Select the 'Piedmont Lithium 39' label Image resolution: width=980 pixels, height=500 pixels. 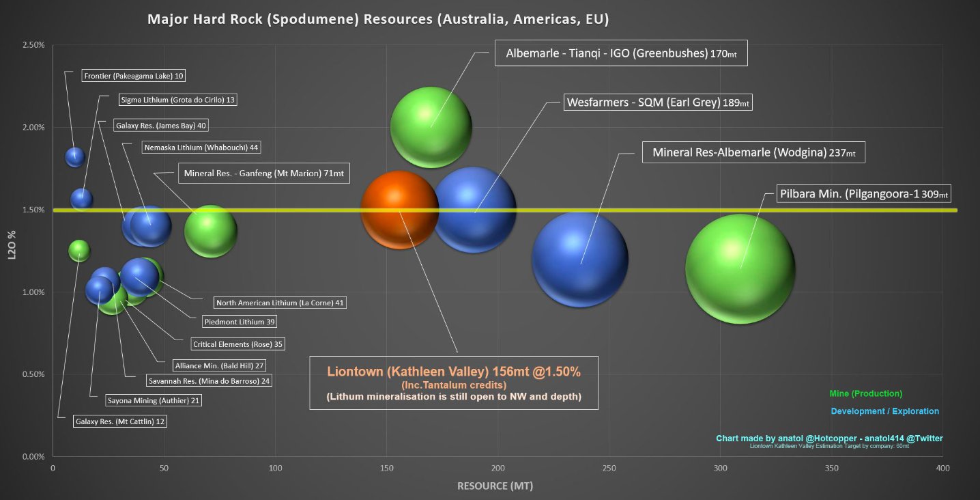pos(240,321)
